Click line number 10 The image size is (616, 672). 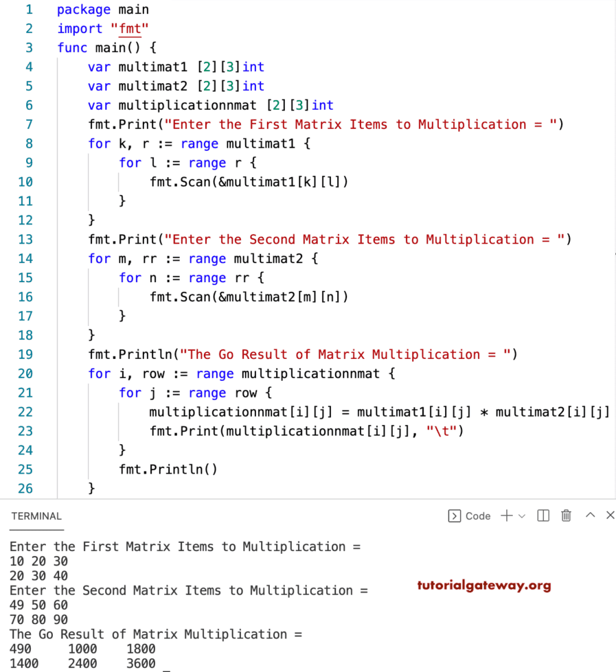25,182
